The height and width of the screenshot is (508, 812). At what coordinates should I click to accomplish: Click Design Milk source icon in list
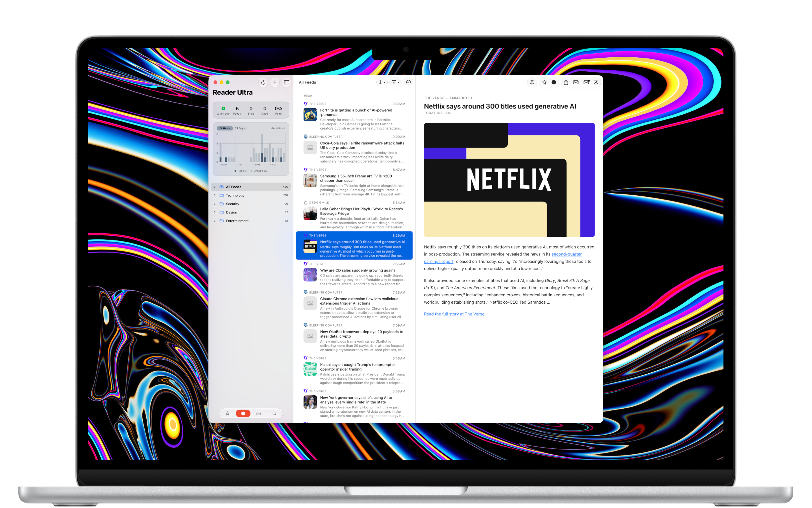pos(305,203)
